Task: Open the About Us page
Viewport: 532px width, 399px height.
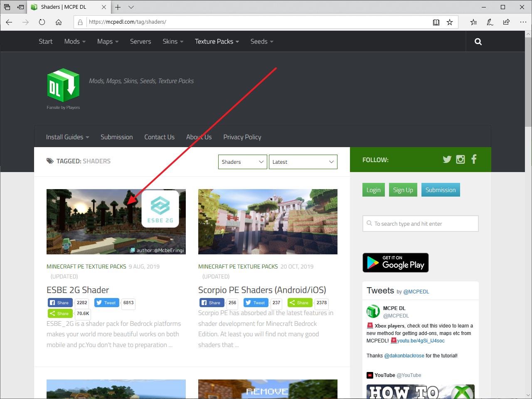Action: 199,137
